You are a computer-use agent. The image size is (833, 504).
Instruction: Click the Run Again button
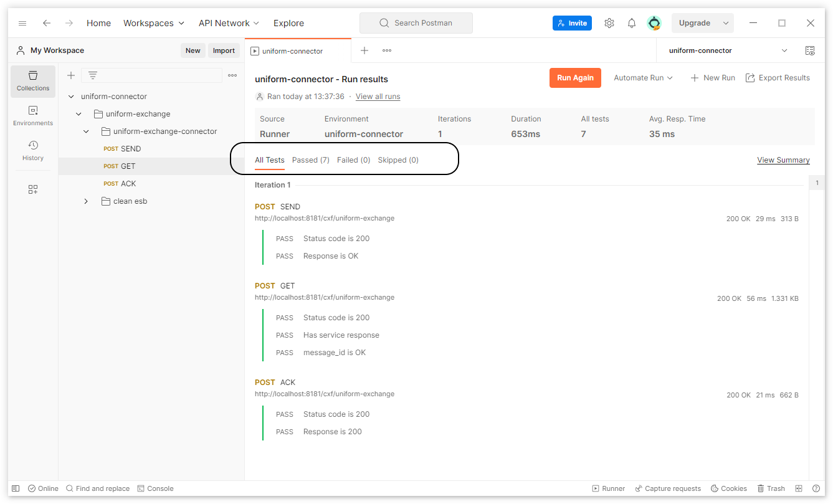(x=574, y=78)
